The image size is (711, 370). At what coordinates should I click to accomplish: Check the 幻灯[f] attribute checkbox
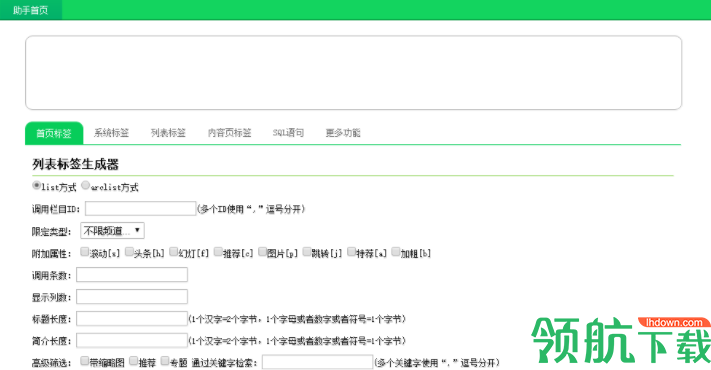pos(174,252)
